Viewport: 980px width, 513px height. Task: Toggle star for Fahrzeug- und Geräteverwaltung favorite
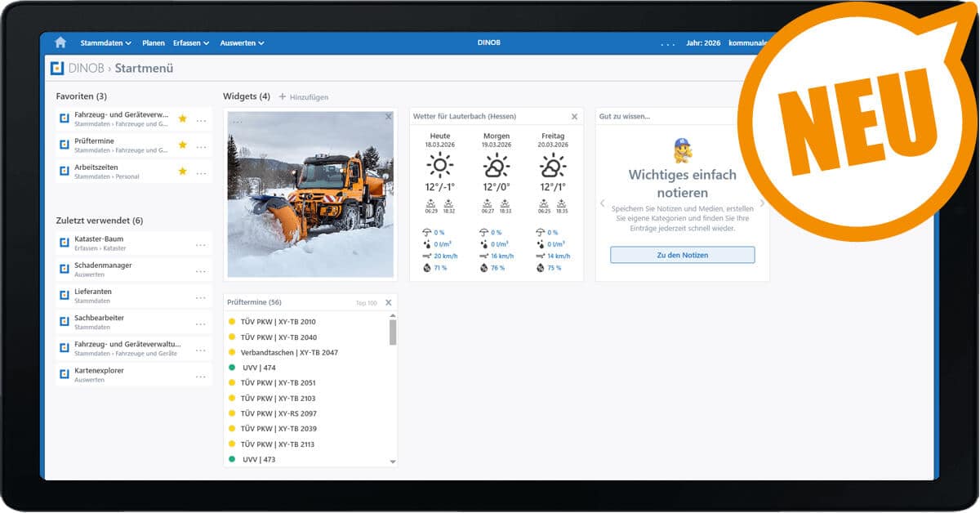pyautogui.click(x=182, y=118)
